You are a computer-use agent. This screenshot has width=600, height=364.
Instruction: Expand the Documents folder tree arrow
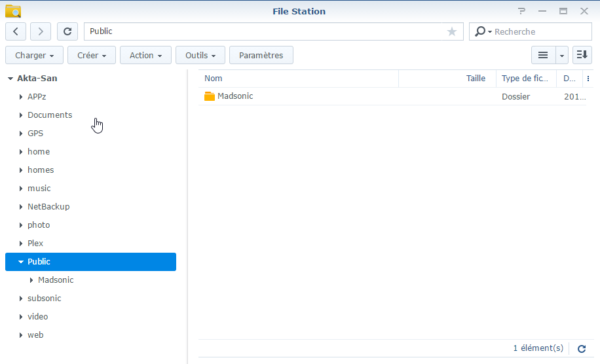21,115
